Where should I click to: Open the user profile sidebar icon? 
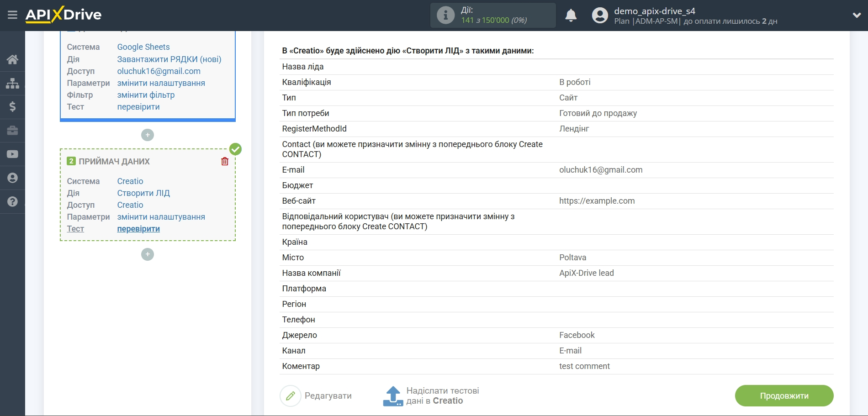point(12,178)
